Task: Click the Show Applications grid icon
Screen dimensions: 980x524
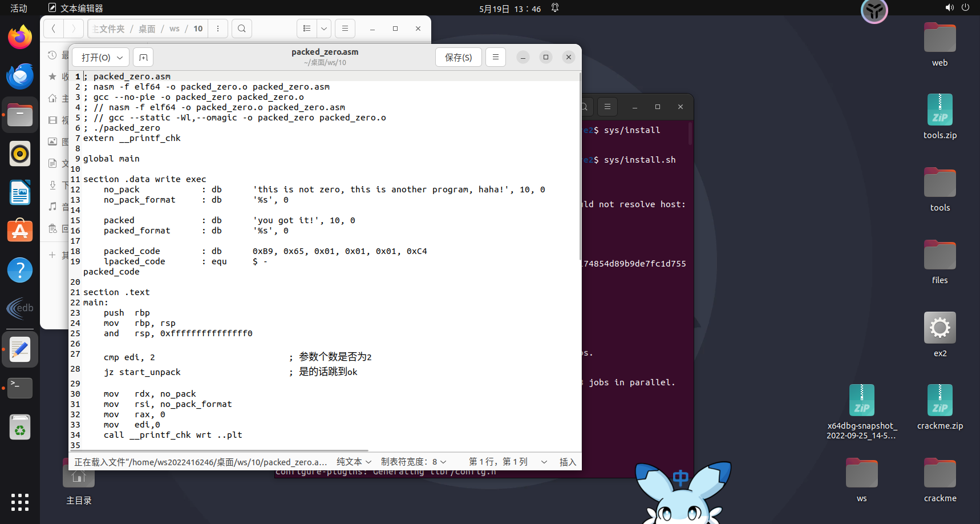Action: click(x=20, y=502)
